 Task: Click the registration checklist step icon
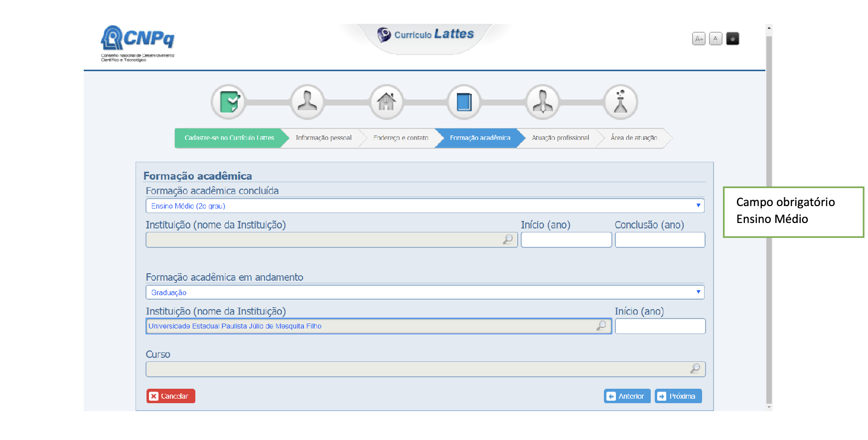pos(229,102)
